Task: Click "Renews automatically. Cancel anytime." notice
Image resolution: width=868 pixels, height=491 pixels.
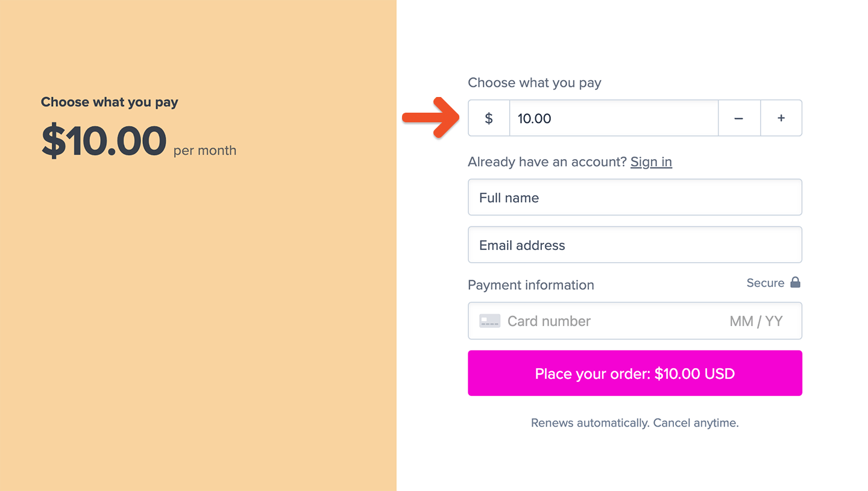Action: tap(635, 423)
